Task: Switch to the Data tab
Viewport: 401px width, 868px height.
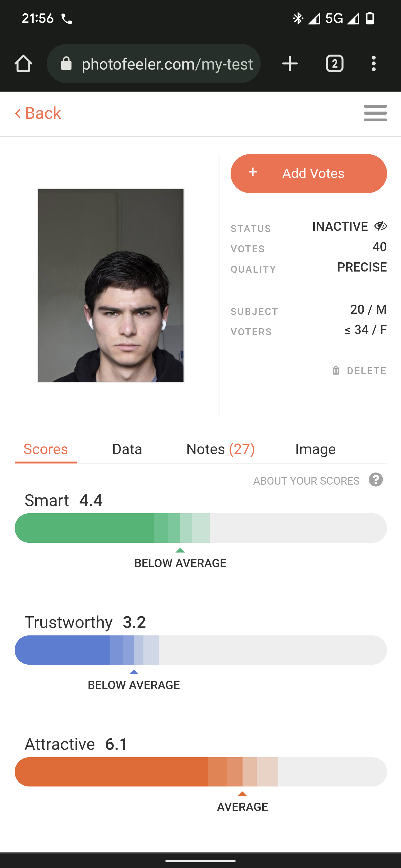Action: click(127, 449)
